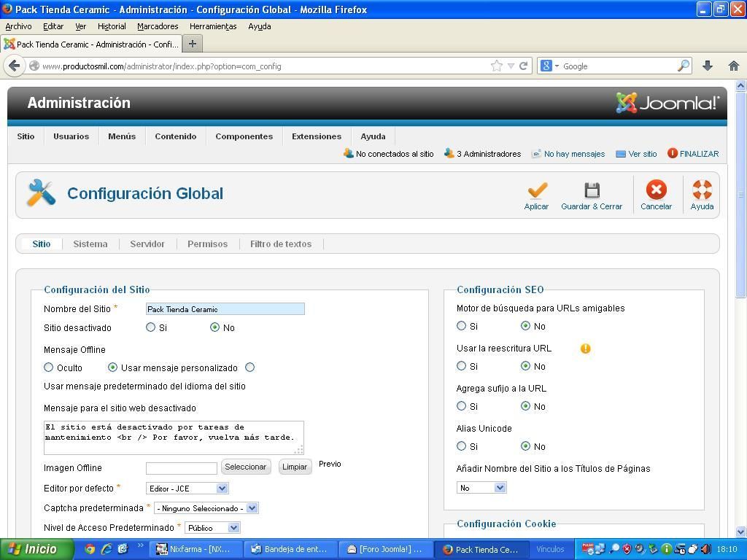The height and width of the screenshot is (560, 747).
Task: Switch to the Sistema tab
Action: [x=90, y=244]
